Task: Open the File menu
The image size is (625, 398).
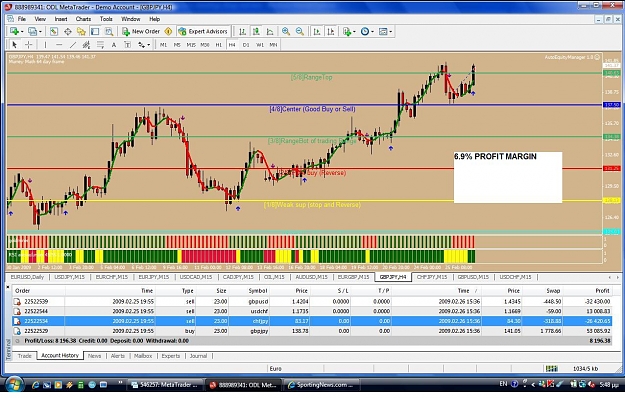Action: (x=22, y=19)
